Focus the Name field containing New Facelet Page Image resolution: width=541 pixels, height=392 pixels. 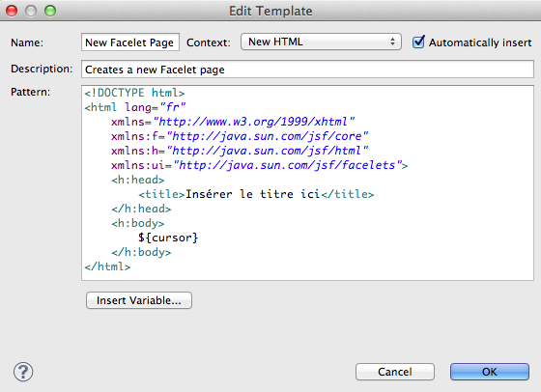point(130,42)
